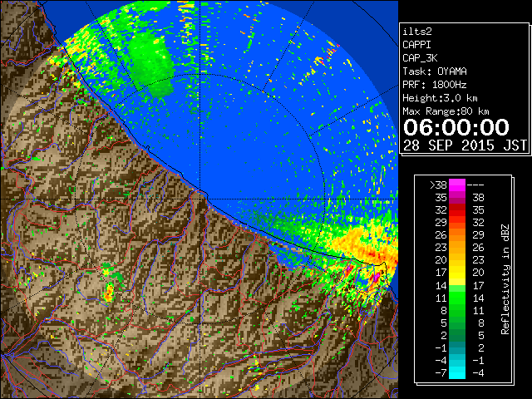This screenshot has width=532, height=399.
Task: Pick the orange 26 to 29 dBZ swatch
Action: coord(457,235)
